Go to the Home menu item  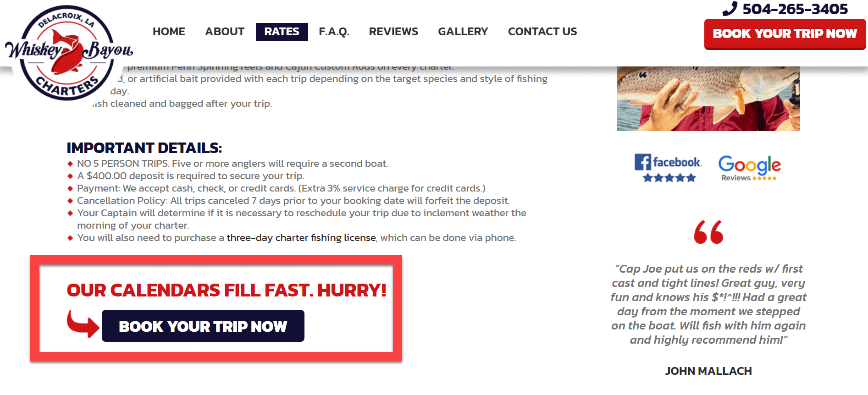169,32
